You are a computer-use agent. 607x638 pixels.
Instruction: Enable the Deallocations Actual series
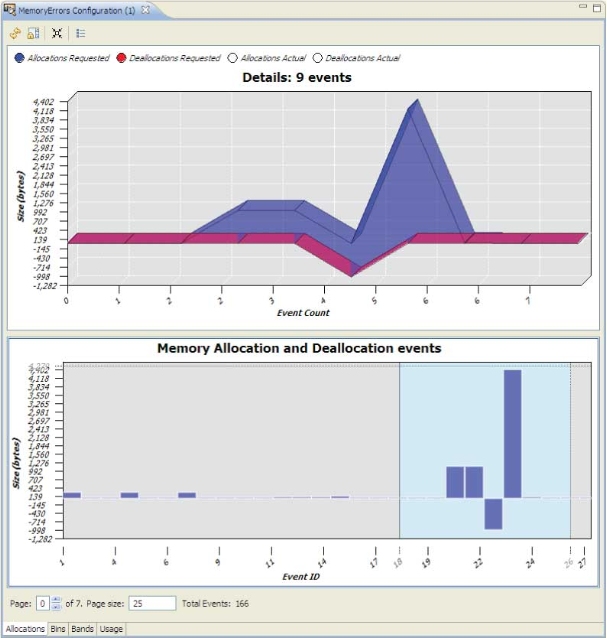(x=318, y=58)
